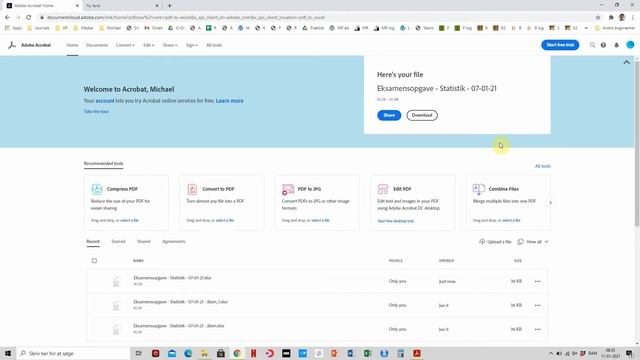Open Chrome extensions puzzle icon

coord(611,17)
